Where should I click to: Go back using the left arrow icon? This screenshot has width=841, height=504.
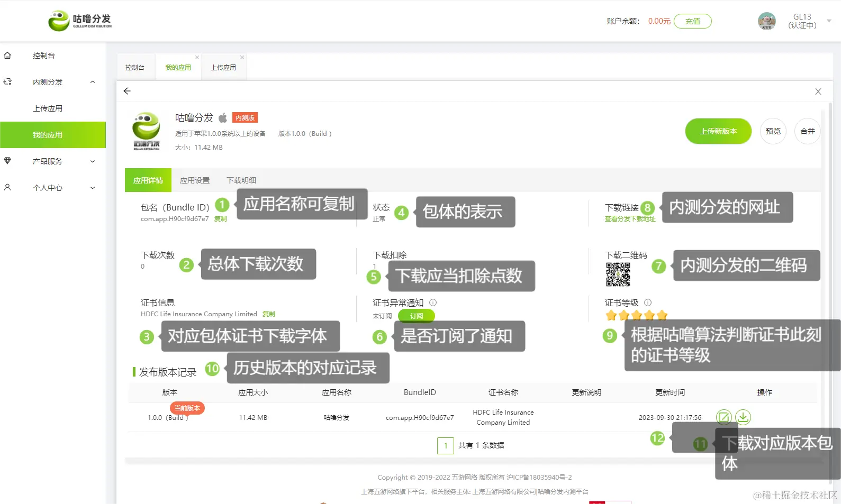[x=127, y=91]
